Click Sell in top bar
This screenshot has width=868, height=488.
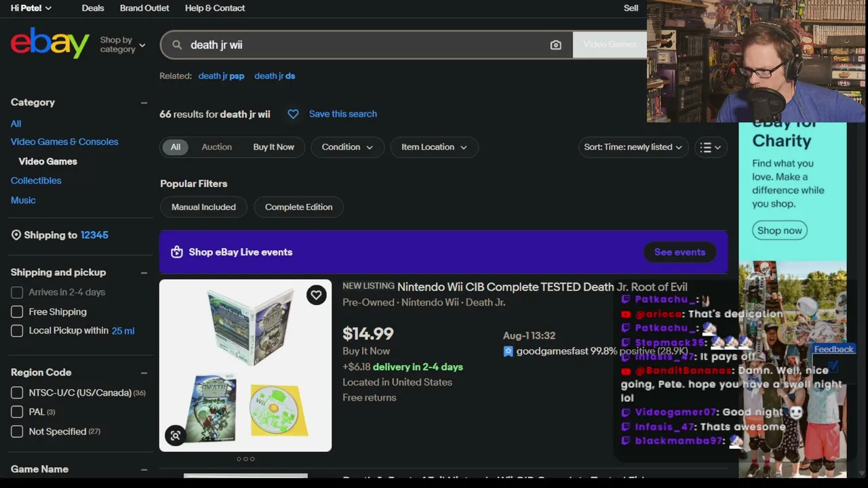[x=631, y=8]
